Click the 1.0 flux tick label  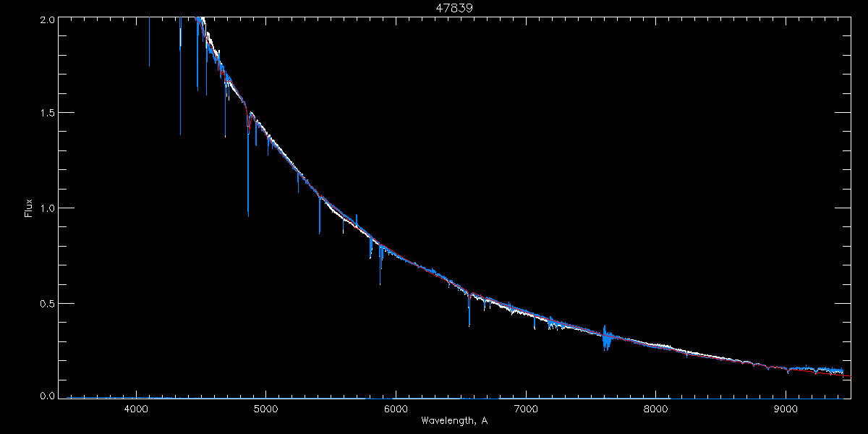[x=47, y=208]
